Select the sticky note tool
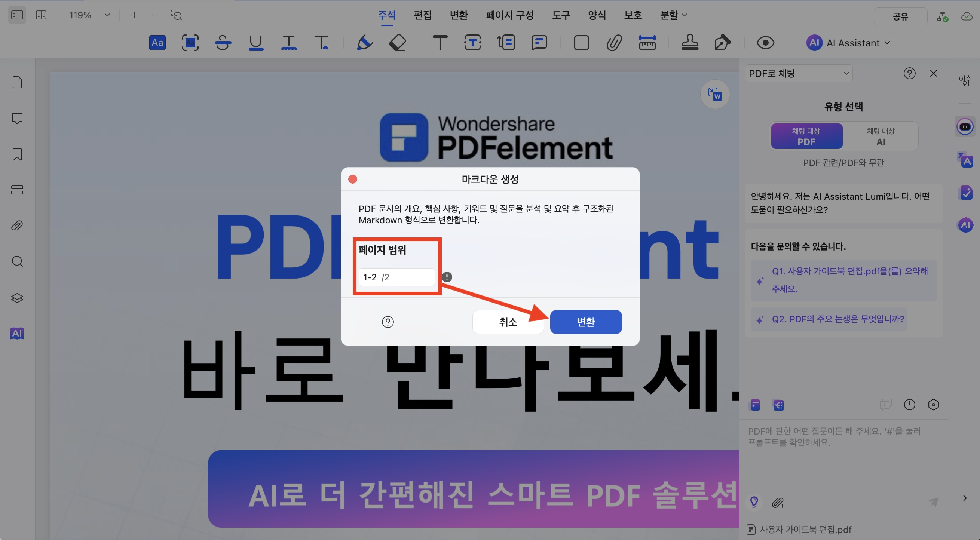 [x=539, y=43]
